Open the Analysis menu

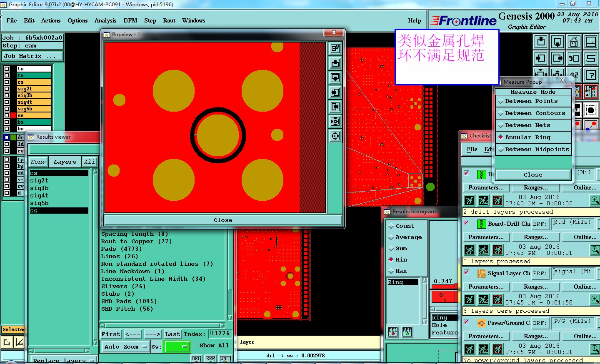pos(105,20)
